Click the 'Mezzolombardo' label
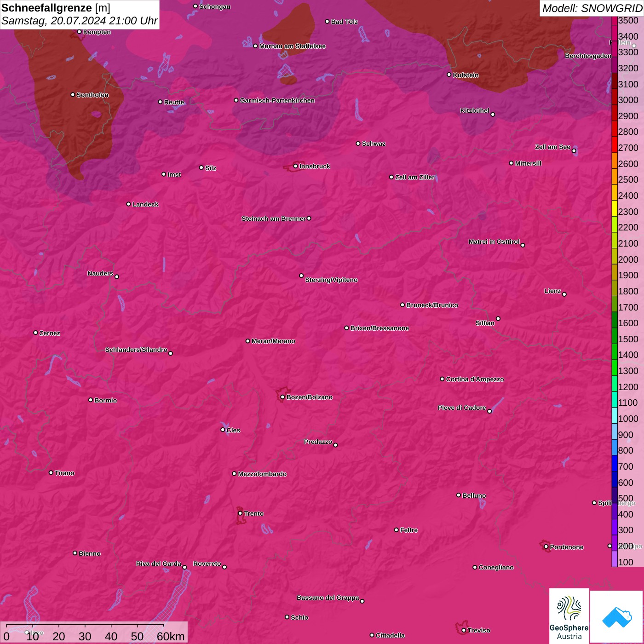The width and height of the screenshot is (644, 644). [x=262, y=474]
